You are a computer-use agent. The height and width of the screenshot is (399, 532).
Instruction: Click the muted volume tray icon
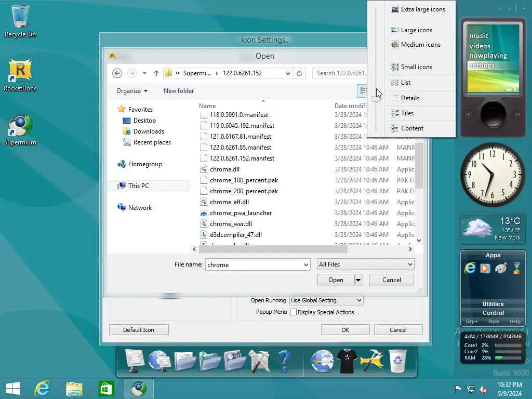click(x=483, y=389)
